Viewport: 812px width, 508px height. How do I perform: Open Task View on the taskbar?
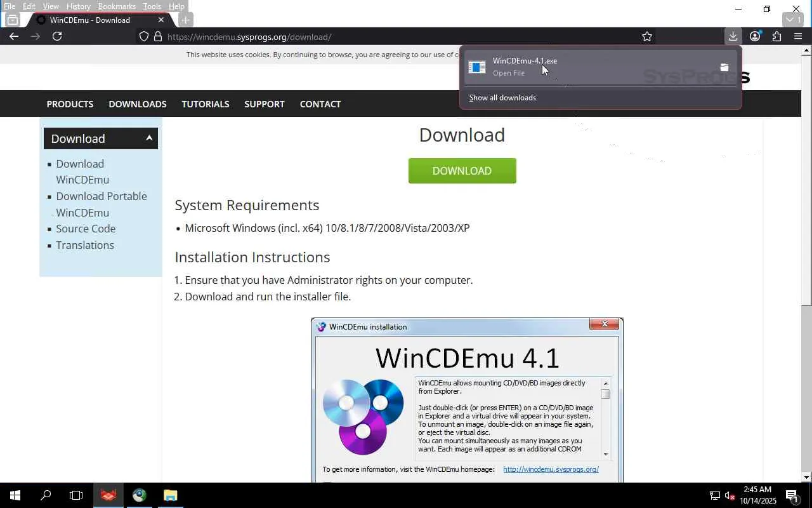tap(76, 495)
